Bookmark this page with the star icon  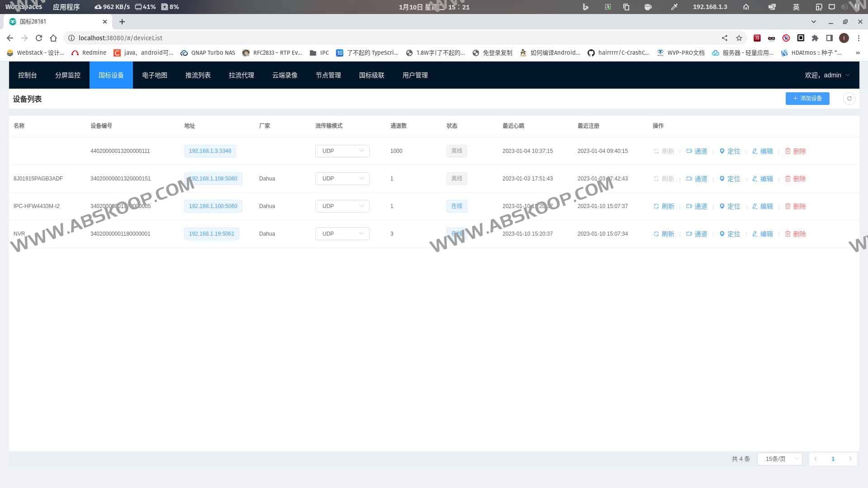tap(739, 38)
